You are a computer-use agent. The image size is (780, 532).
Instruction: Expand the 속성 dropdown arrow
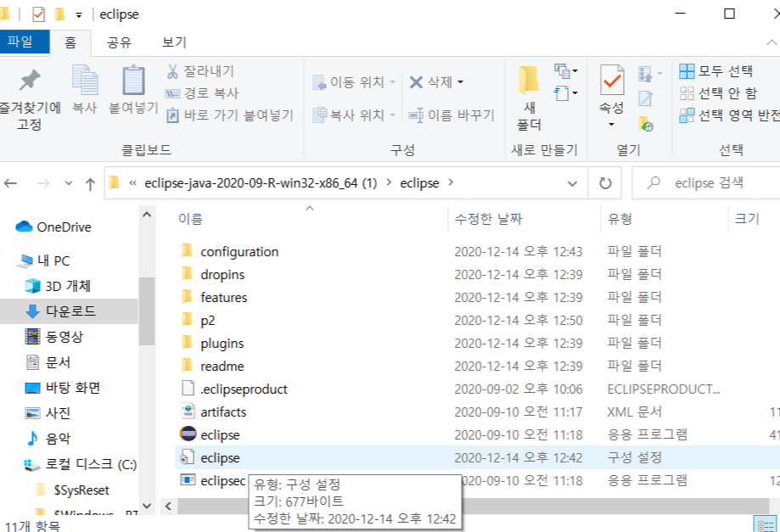(612, 124)
